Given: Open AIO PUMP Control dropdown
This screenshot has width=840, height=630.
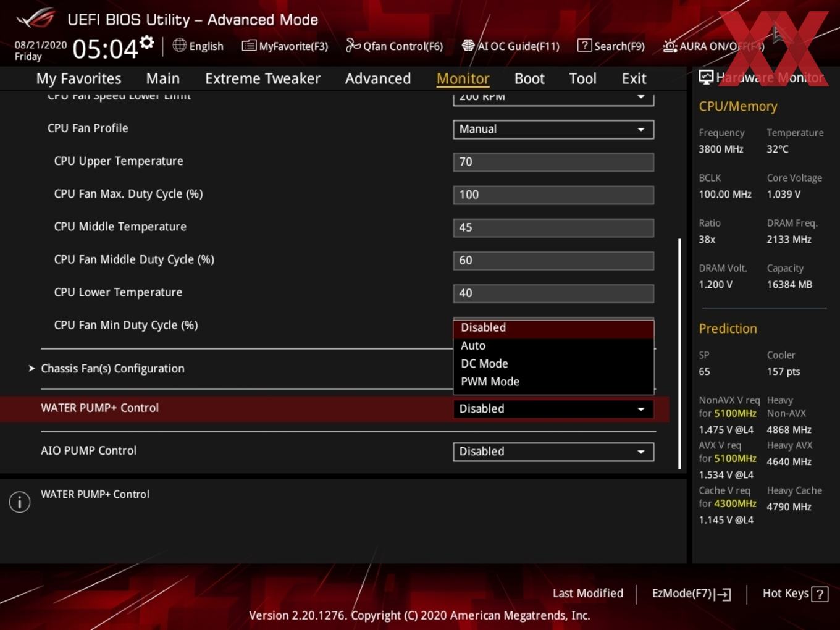Looking at the screenshot, I should coord(553,451).
